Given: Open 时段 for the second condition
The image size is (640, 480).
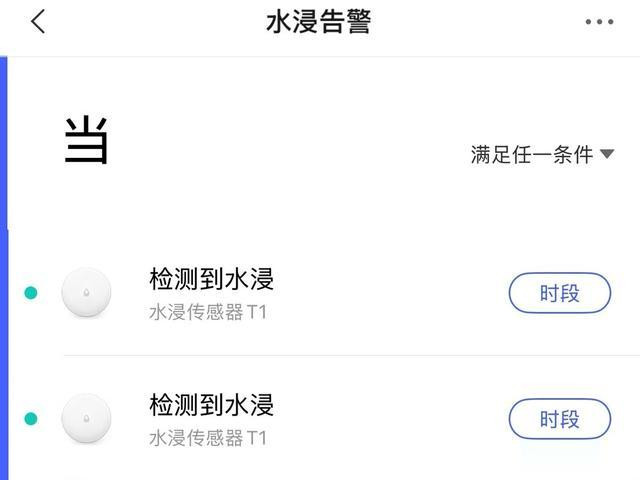Looking at the screenshot, I should (560, 419).
